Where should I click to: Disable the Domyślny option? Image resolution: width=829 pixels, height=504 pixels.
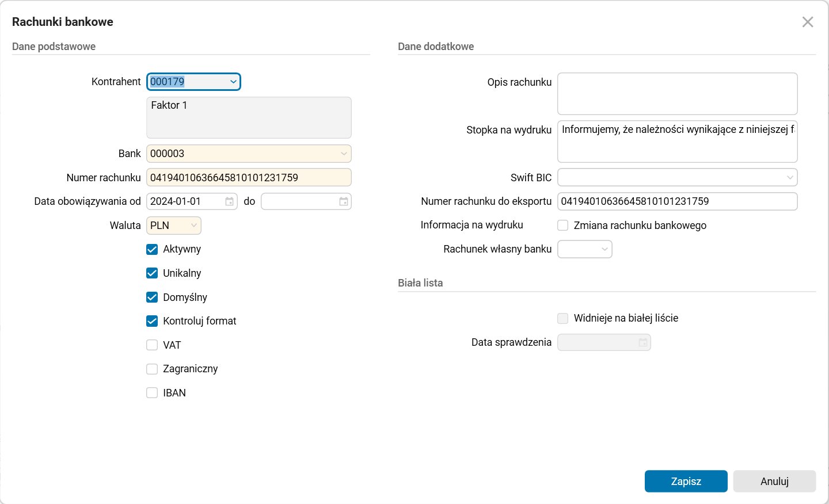click(x=152, y=297)
